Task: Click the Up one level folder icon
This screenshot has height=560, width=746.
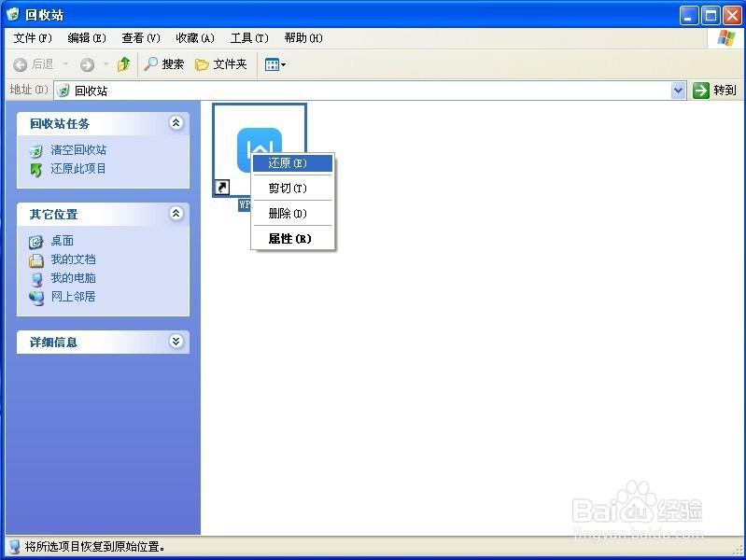Action: click(x=123, y=64)
